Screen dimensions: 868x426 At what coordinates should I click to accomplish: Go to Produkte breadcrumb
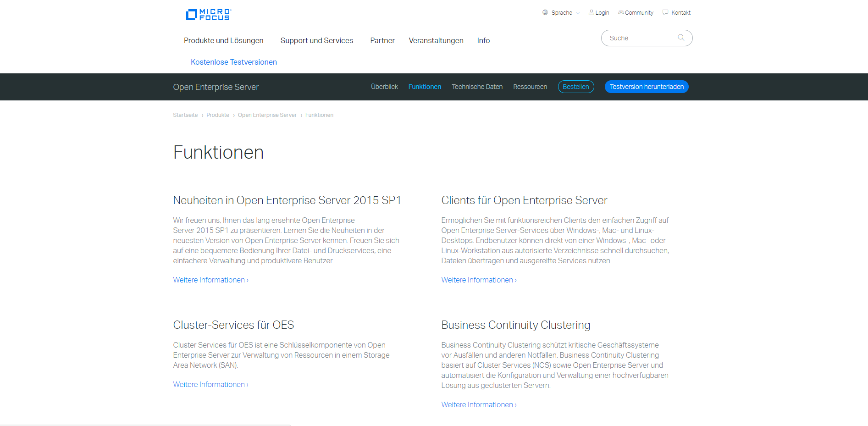click(218, 115)
